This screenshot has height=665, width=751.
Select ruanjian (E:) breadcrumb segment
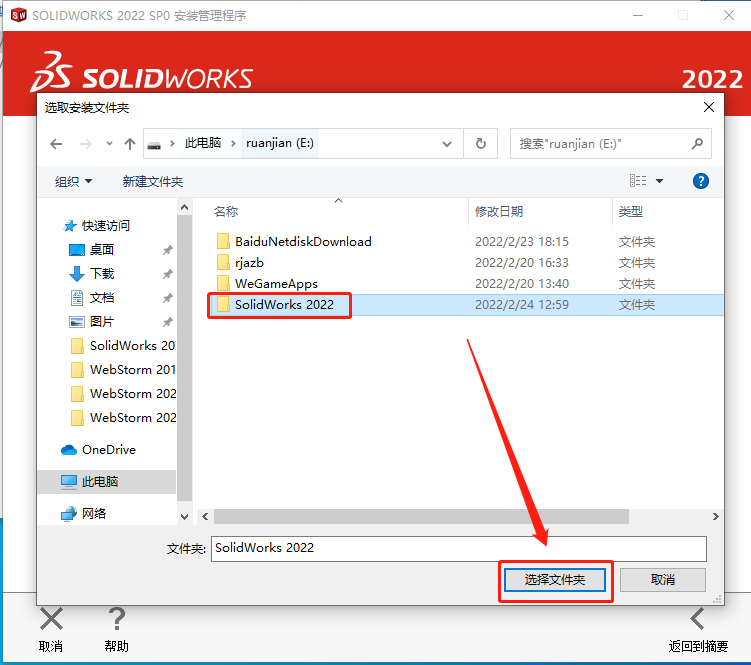[x=280, y=143]
